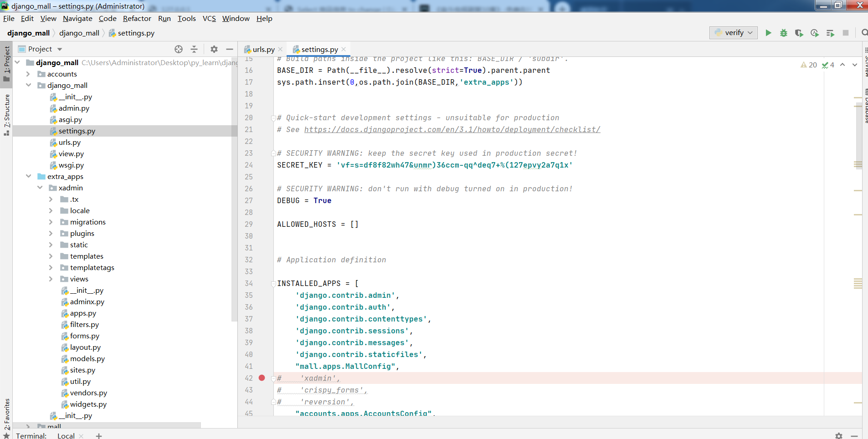Close the settings.py editor tab
Viewport: 868px width, 439px height.
coord(344,49)
